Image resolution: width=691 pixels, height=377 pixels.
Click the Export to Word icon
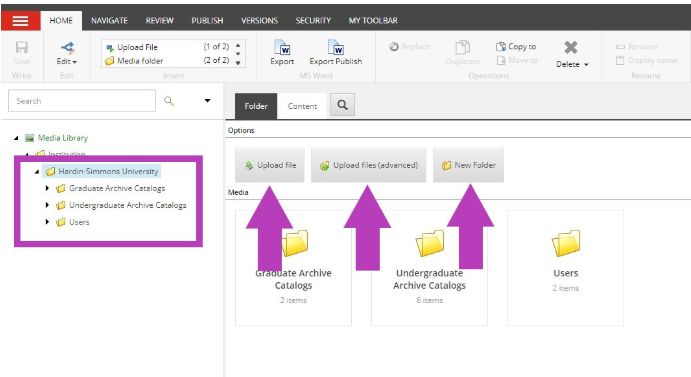point(282,47)
